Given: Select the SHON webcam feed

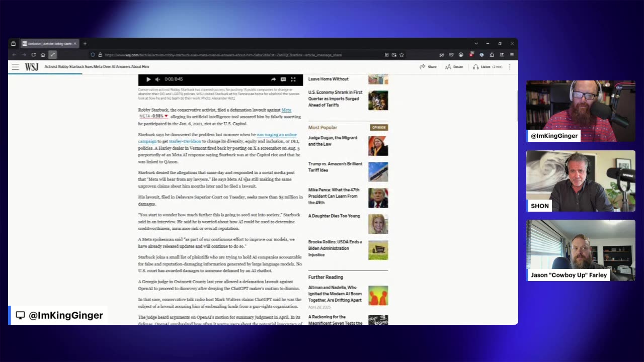Looking at the screenshot, I should click(581, 181).
